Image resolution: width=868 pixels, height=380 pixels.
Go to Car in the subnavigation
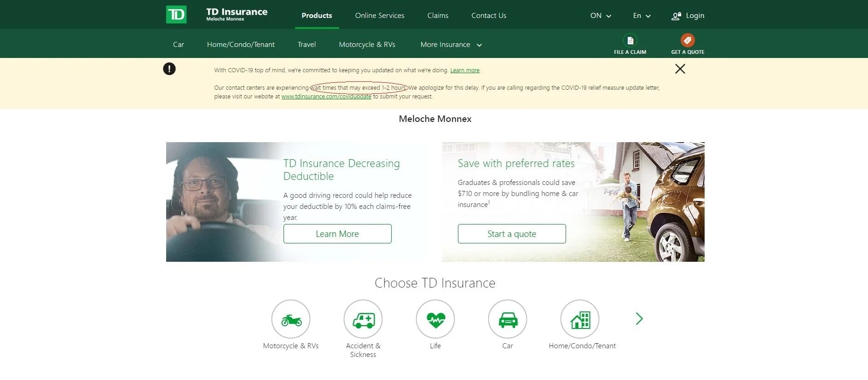179,45
